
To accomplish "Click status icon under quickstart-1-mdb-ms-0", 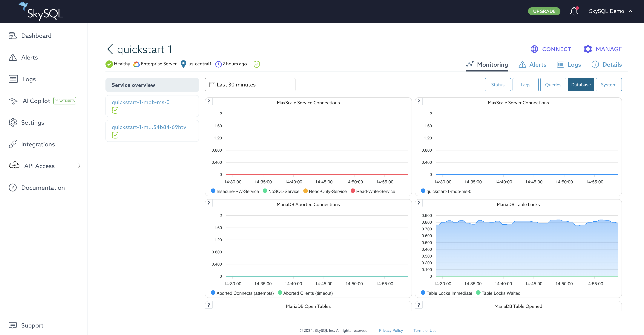I will coord(115,110).
